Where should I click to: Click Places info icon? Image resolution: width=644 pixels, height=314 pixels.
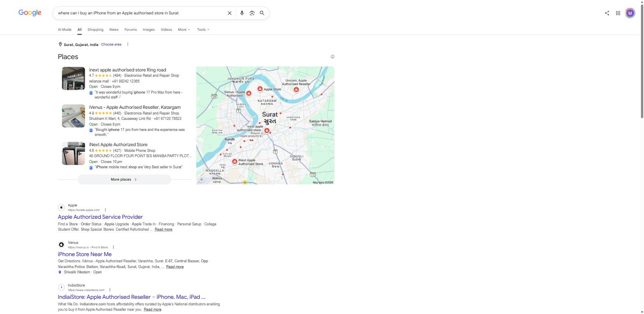point(333,57)
